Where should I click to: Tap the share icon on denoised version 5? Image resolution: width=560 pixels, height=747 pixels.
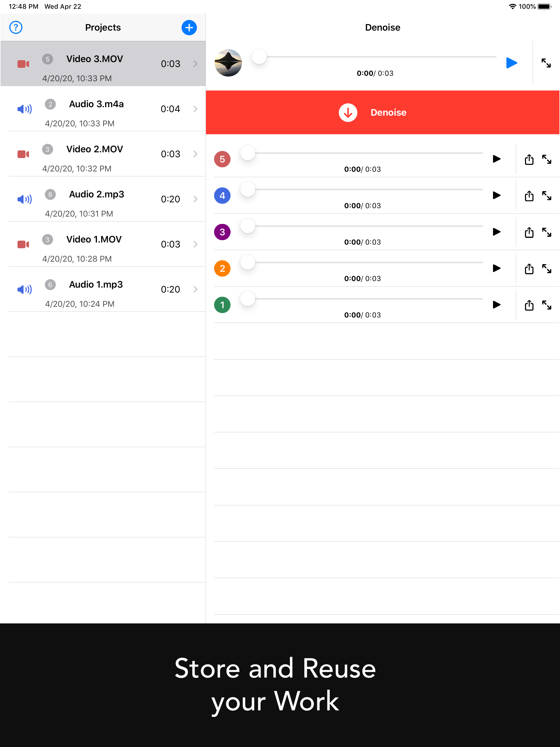click(529, 159)
